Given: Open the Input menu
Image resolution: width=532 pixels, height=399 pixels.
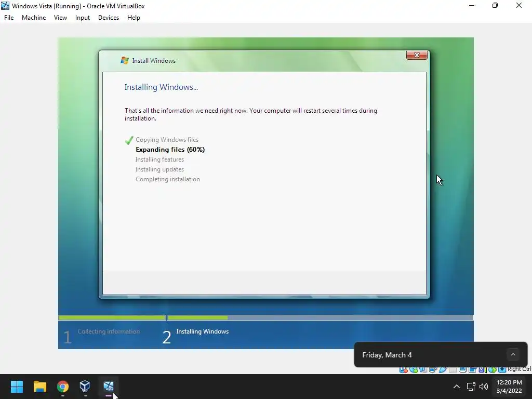Looking at the screenshot, I should [83, 18].
